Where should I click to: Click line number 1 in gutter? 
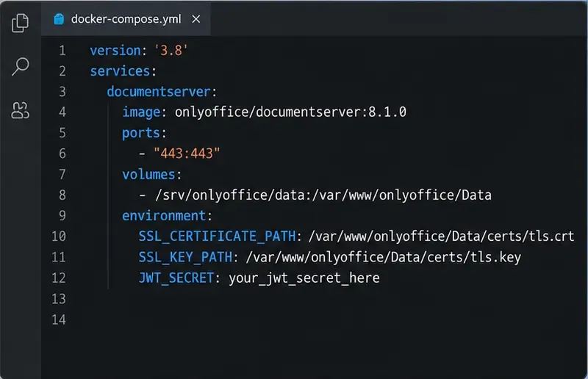(62, 51)
